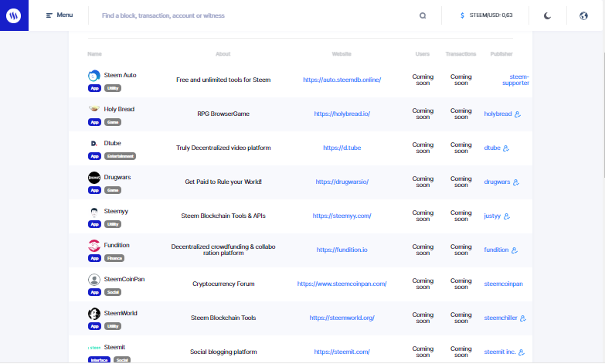Open the holybread.io website link

pyautogui.click(x=342, y=114)
